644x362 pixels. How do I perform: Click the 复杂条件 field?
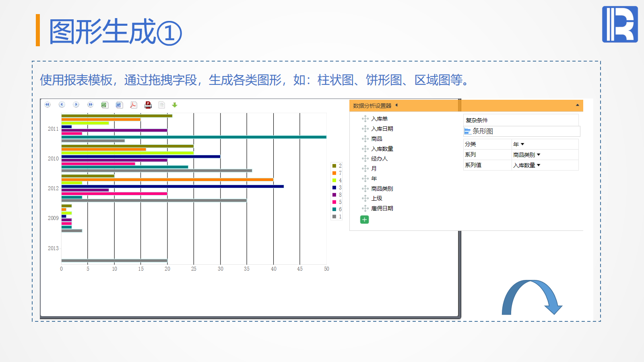[521, 120]
